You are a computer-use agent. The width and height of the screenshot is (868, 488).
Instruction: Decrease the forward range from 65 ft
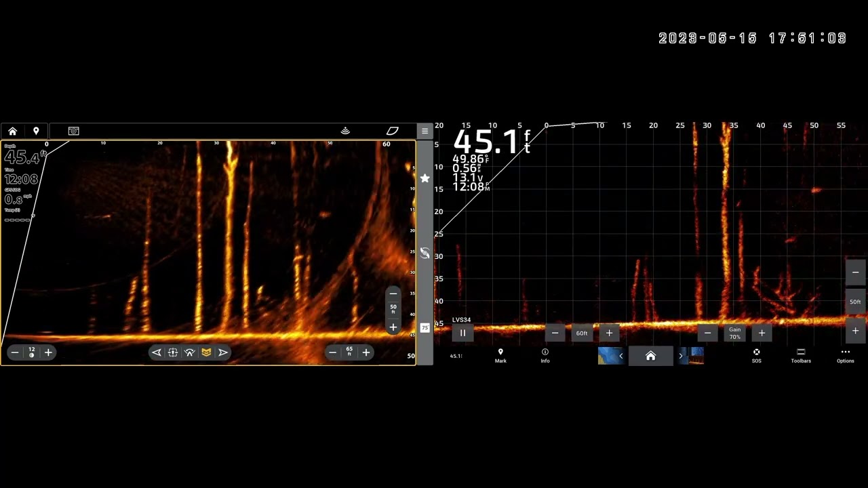pos(332,352)
